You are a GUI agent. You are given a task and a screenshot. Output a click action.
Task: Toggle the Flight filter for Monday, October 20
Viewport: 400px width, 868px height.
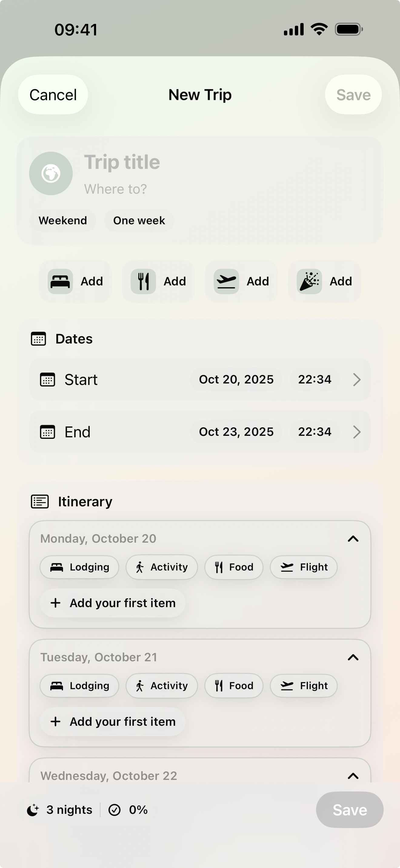[x=303, y=567]
